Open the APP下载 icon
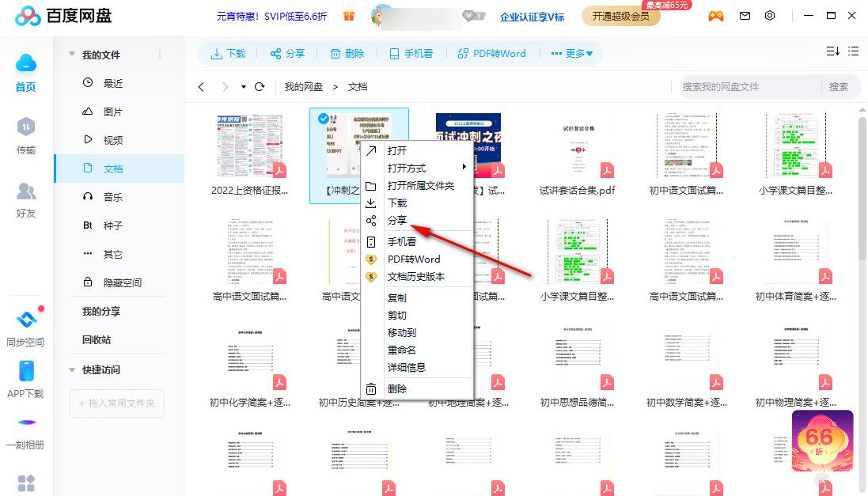Viewport: 868px width, 496px height. tap(26, 371)
